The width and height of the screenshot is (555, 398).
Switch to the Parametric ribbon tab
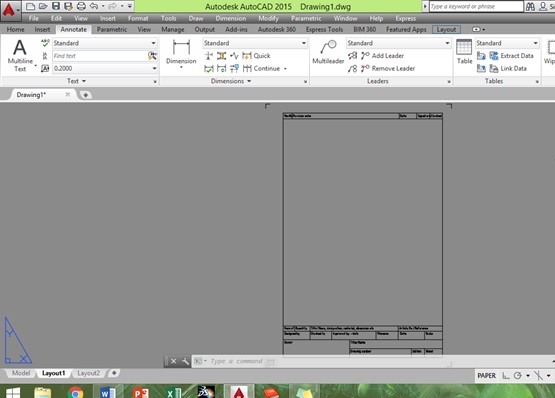click(111, 29)
